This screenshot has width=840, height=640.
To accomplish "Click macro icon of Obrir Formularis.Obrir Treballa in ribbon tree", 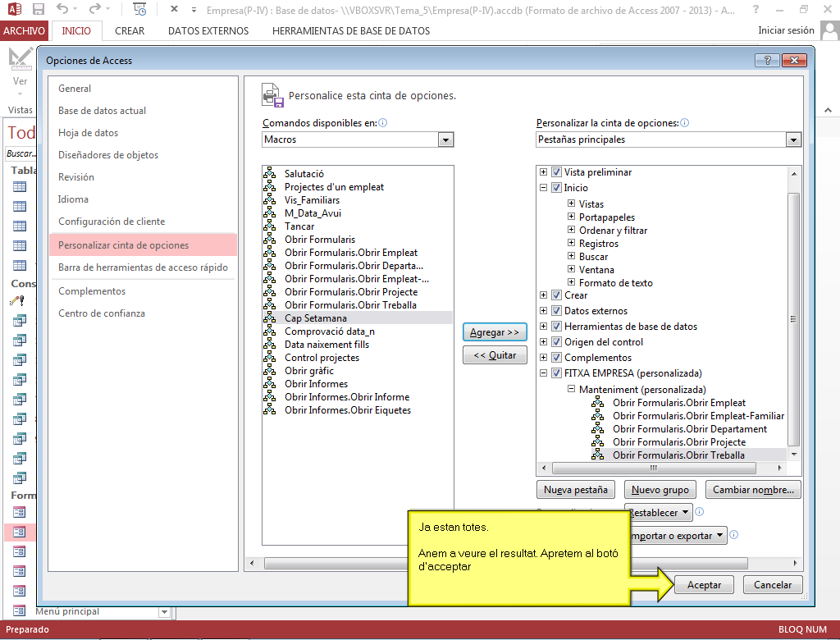I will click(x=597, y=455).
